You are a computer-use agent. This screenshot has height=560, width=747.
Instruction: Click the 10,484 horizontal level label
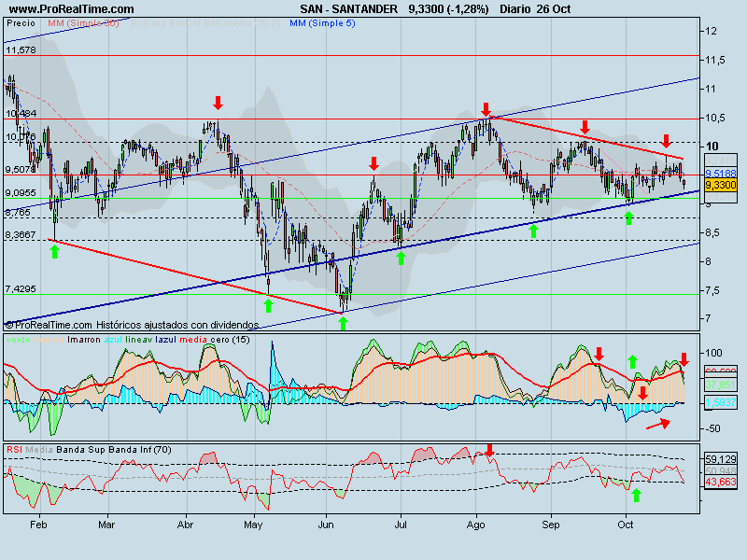[x=21, y=113]
